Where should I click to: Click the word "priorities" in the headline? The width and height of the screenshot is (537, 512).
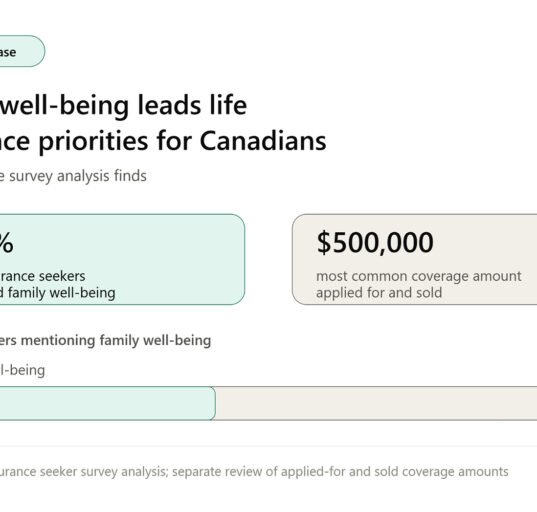pyautogui.click(x=93, y=142)
